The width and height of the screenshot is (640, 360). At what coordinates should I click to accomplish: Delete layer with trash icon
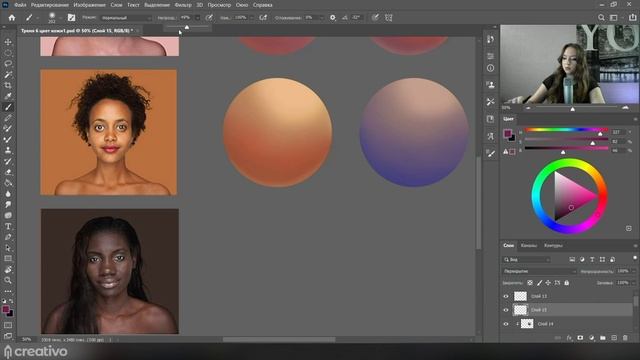click(625, 338)
